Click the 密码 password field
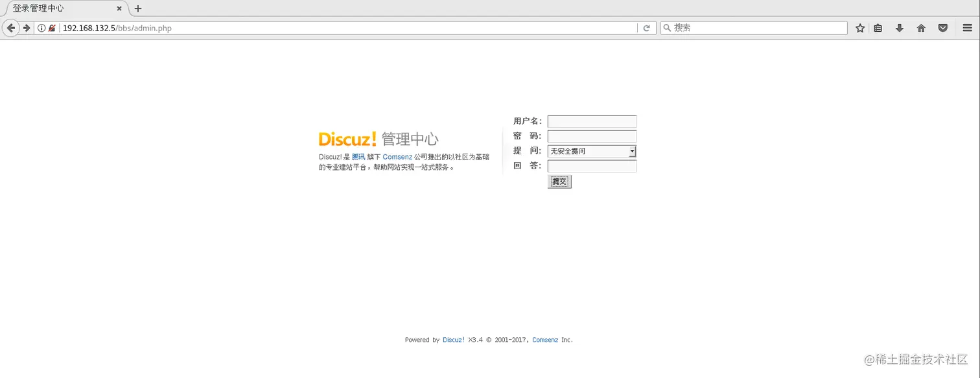 (592, 137)
